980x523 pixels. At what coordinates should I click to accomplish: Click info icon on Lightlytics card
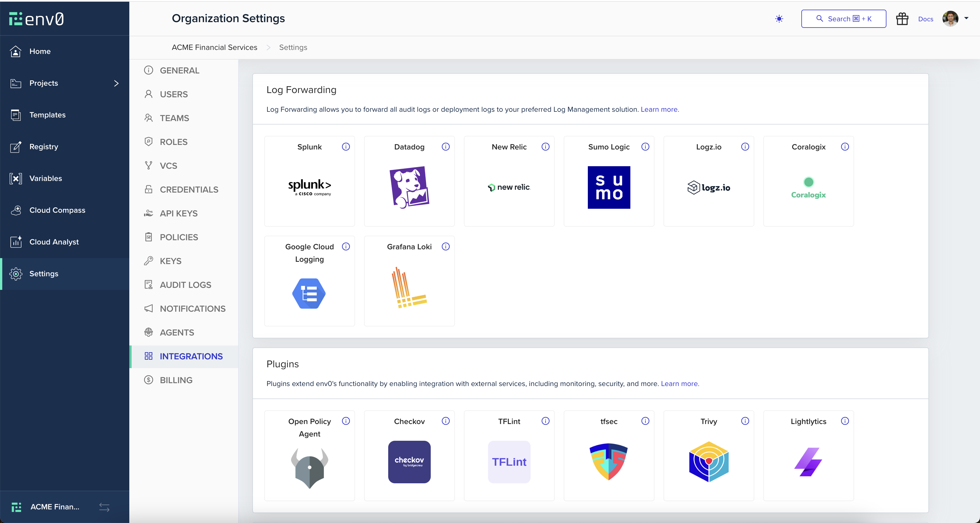point(844,421)
